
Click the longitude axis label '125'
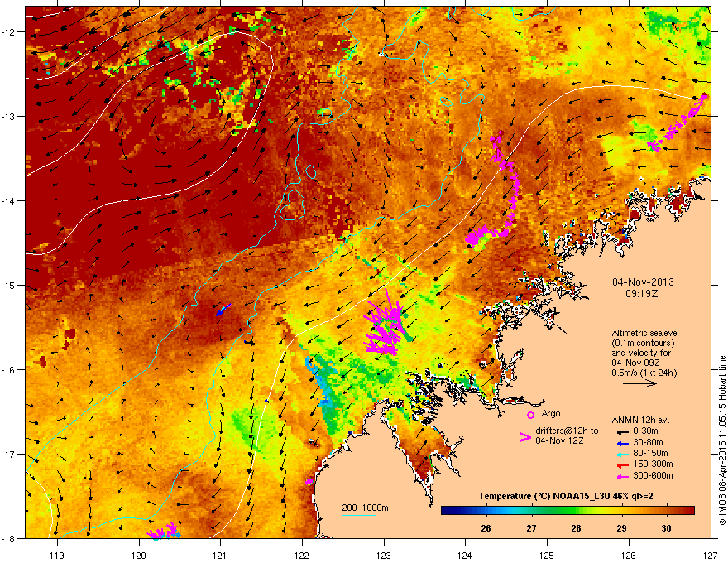pos(547,555)
